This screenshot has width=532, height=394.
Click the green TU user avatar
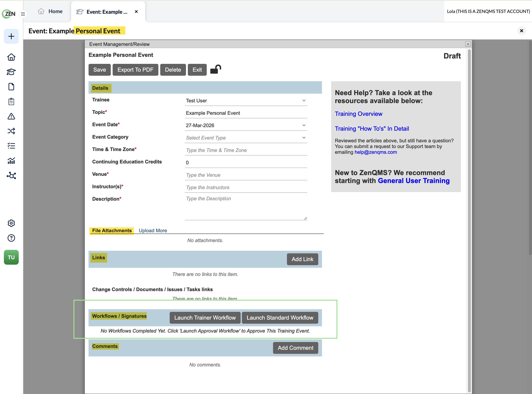tap(11, 257)
